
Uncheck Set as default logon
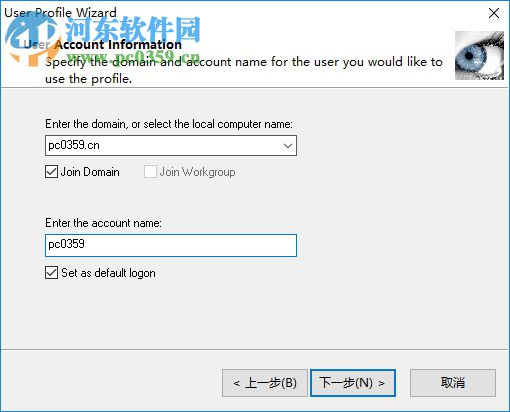pyautogui.click(x=51, y=273)
